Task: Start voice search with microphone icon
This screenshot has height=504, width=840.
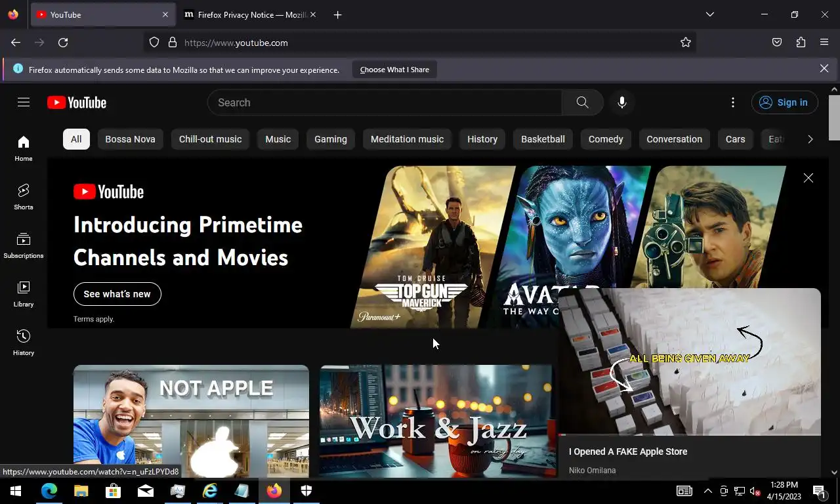Action: coord(622,102)
